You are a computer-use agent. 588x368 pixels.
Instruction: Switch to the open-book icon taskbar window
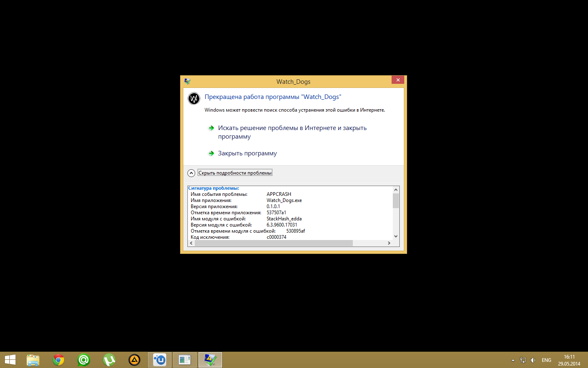[x=185, y=360]
